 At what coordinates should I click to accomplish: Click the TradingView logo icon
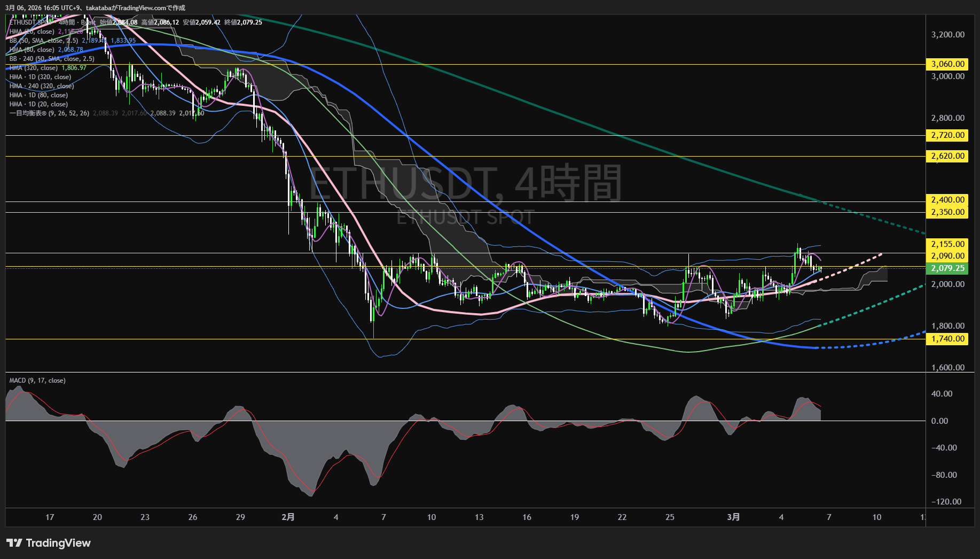(14, 543)
